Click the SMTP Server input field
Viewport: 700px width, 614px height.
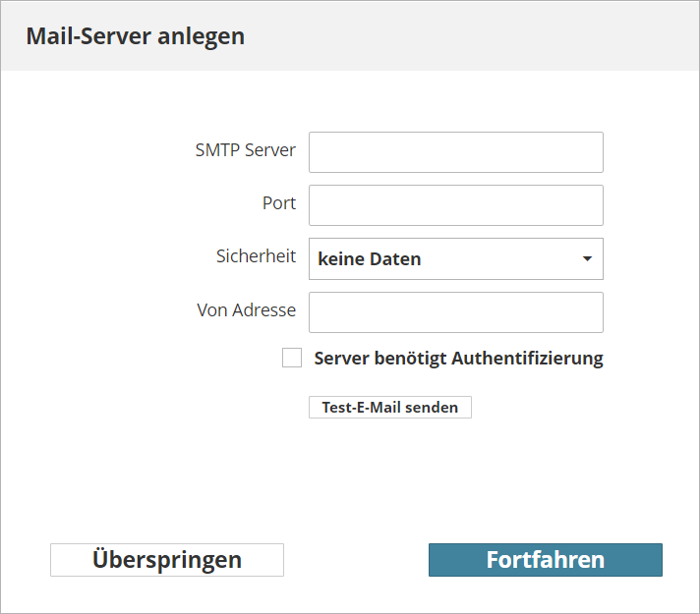point(456,152)
